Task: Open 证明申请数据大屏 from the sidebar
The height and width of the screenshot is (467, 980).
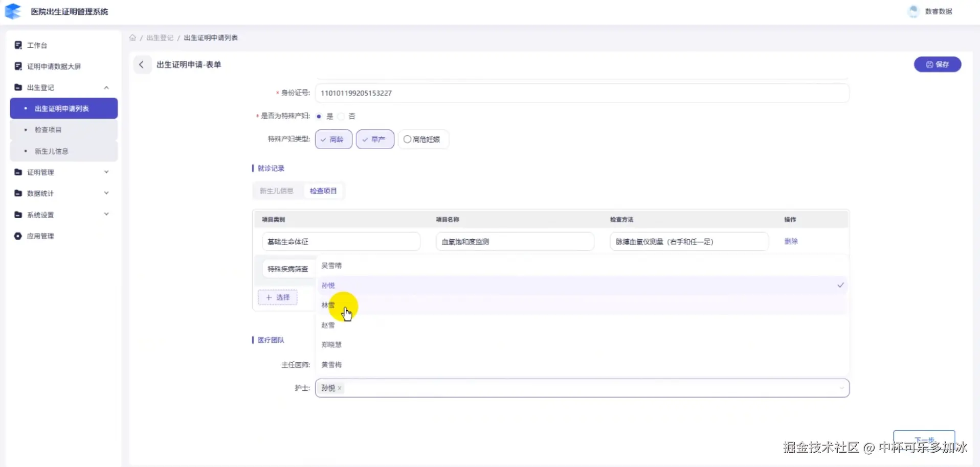Action: pos(54,66)
